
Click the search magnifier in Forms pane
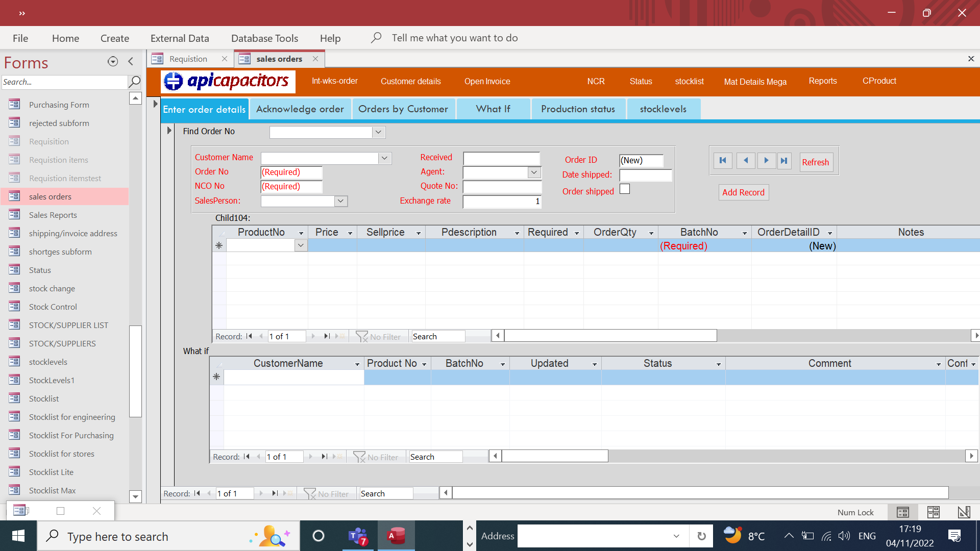[x=135, y=82]
